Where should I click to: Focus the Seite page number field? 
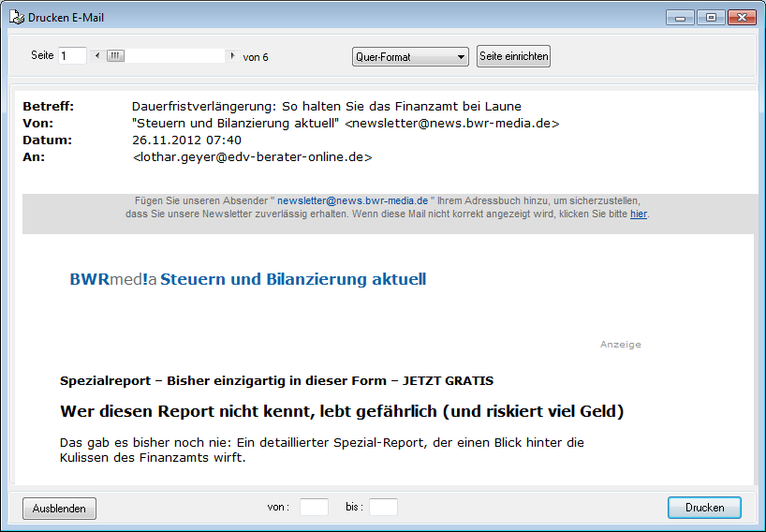[x=72, y=56]
